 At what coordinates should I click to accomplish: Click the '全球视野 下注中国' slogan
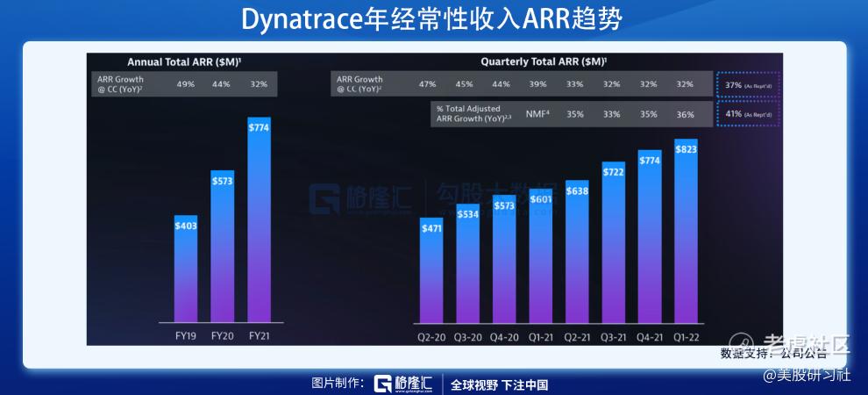point(500,384)
